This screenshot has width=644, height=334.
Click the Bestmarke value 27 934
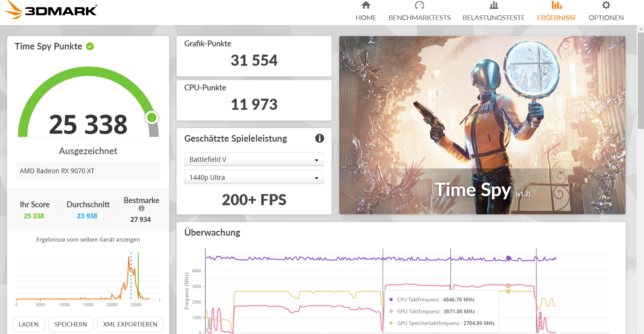pyautogui.click(x=140, y=220)
